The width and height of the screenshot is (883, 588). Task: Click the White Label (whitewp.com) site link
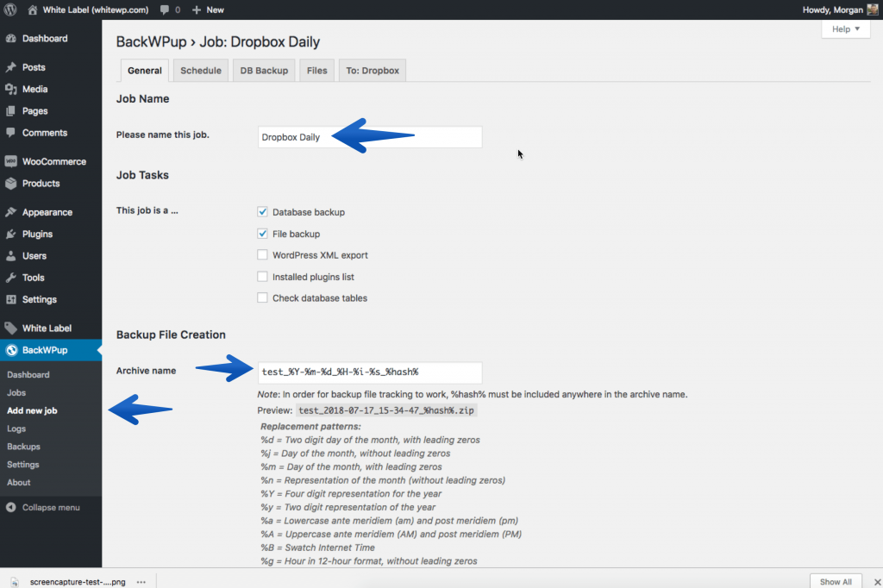tap(96, 9)
